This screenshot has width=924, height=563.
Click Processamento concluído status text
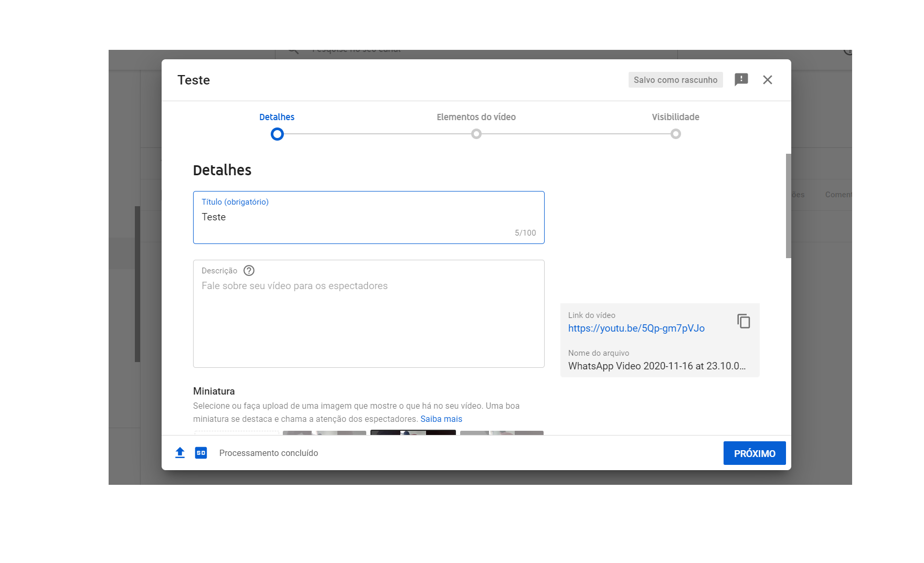click(269, 453)
